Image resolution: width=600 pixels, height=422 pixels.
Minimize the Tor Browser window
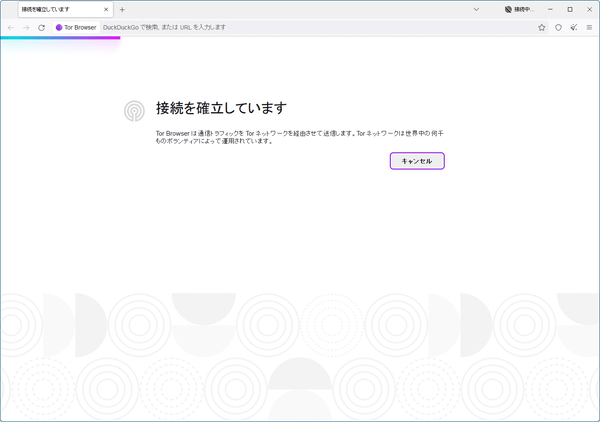(x=550, y=10)
